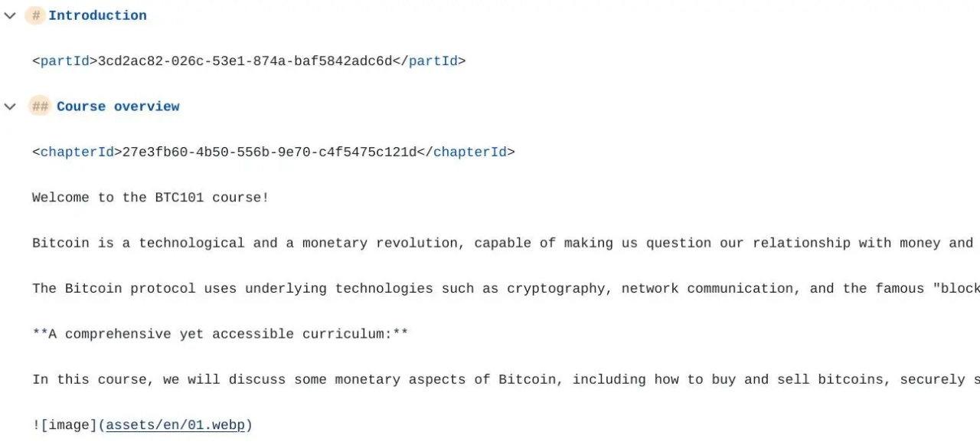Click the ![image] alt text marker
The image size is (980, 442).
pyautogui.click(x=65, y=425)
